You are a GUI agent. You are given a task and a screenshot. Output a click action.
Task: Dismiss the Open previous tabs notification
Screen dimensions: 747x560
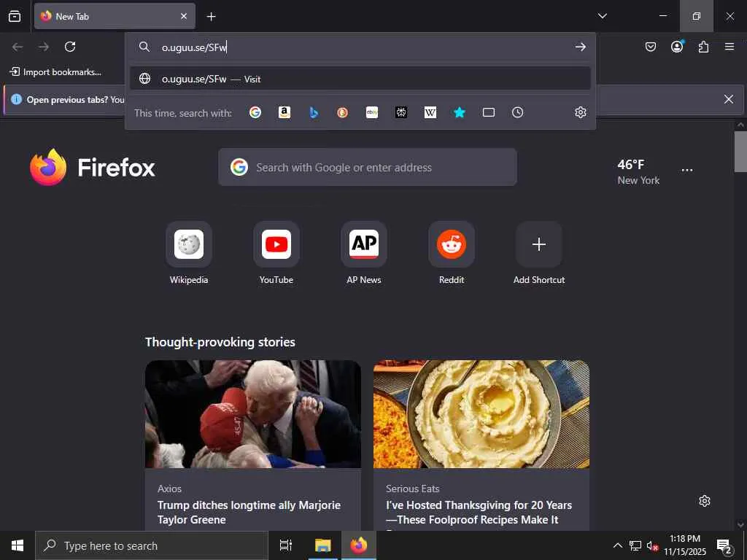tap(729, 99)
